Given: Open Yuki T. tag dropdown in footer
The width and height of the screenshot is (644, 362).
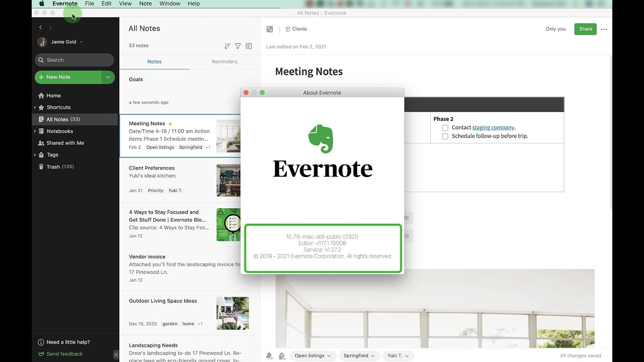Looking at the screenshot, I should coord(398,355).
